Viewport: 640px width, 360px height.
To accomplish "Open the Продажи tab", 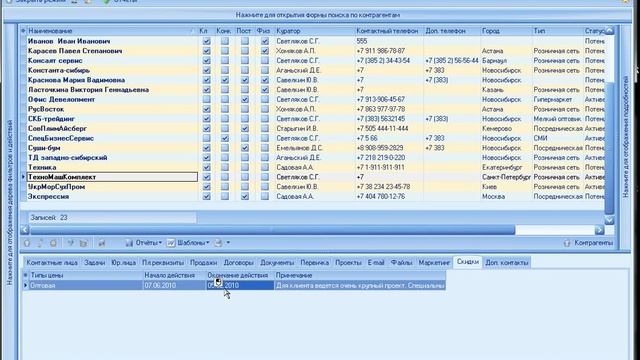I will pos(204,263).
